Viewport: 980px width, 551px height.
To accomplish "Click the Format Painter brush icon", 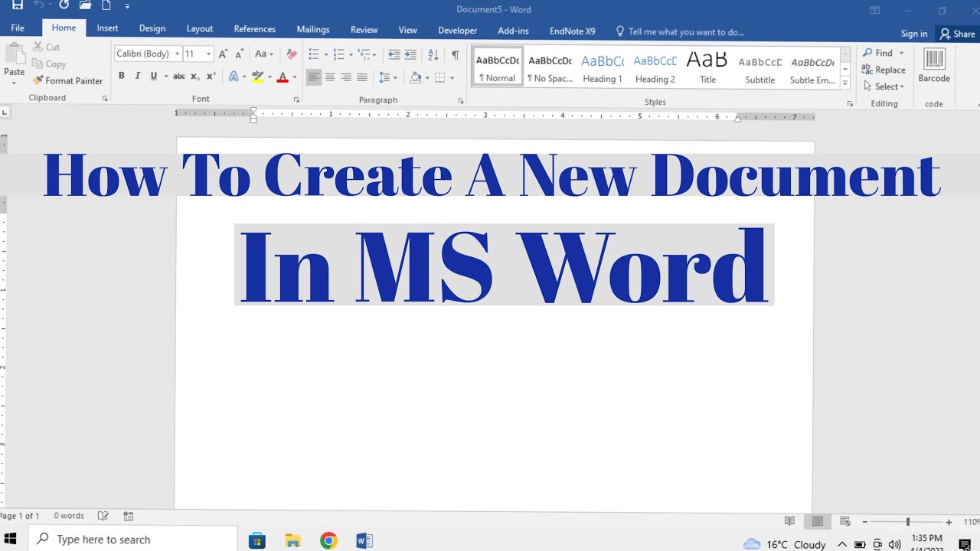I will point(38,80).
